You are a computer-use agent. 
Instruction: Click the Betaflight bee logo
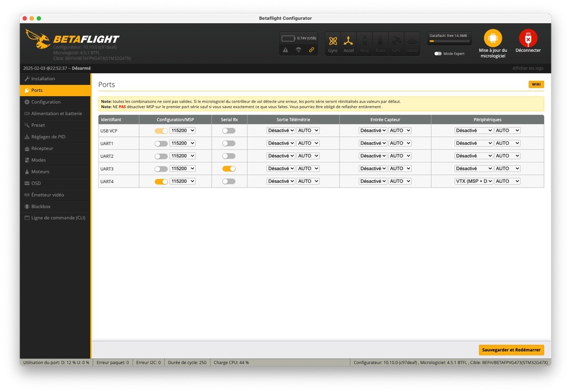tap(38, 39)
